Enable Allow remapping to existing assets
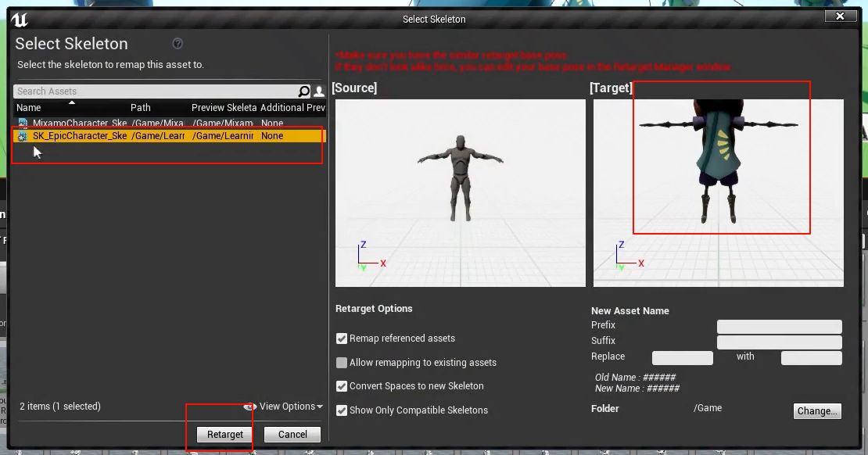The width and height of the screenshot is (868, 455). pos(342,363)
